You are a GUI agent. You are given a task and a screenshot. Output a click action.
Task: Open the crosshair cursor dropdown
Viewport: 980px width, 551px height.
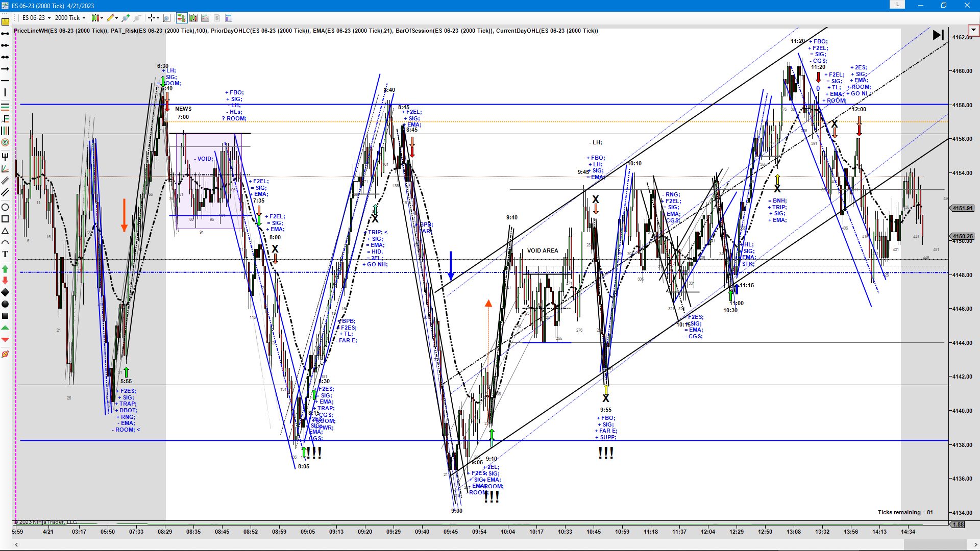tap(153, 18)
